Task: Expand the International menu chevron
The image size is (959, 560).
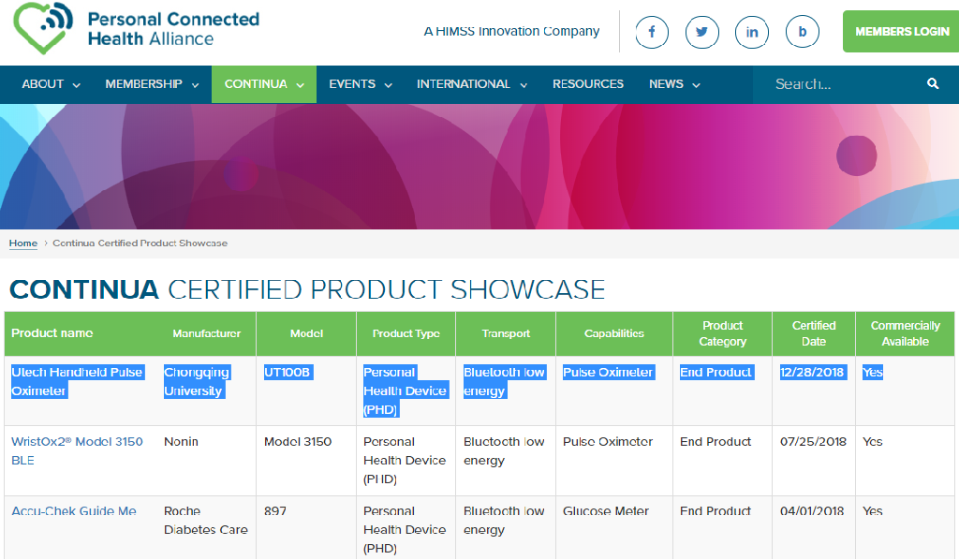Action: pyautogui.click(x=524, y=85)
